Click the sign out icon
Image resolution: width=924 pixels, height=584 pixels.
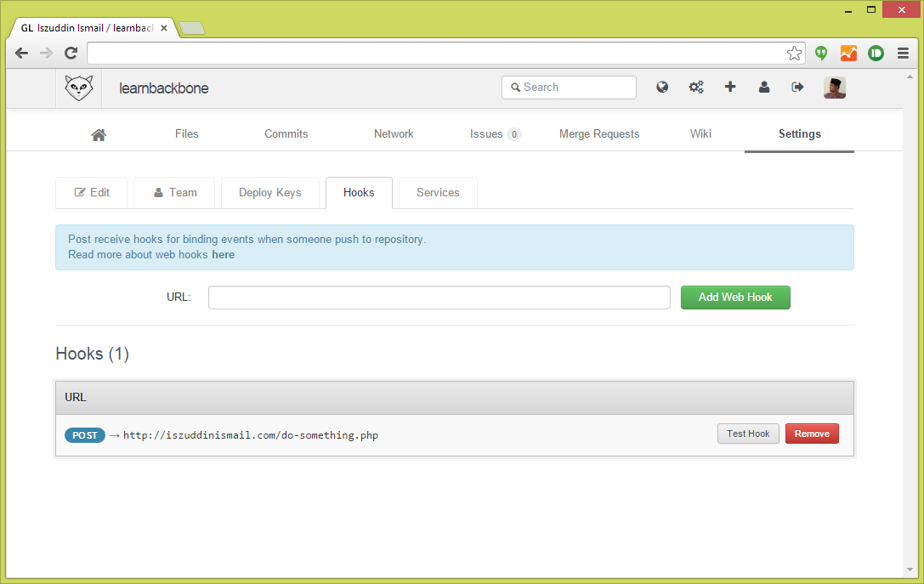click(797, 87)
